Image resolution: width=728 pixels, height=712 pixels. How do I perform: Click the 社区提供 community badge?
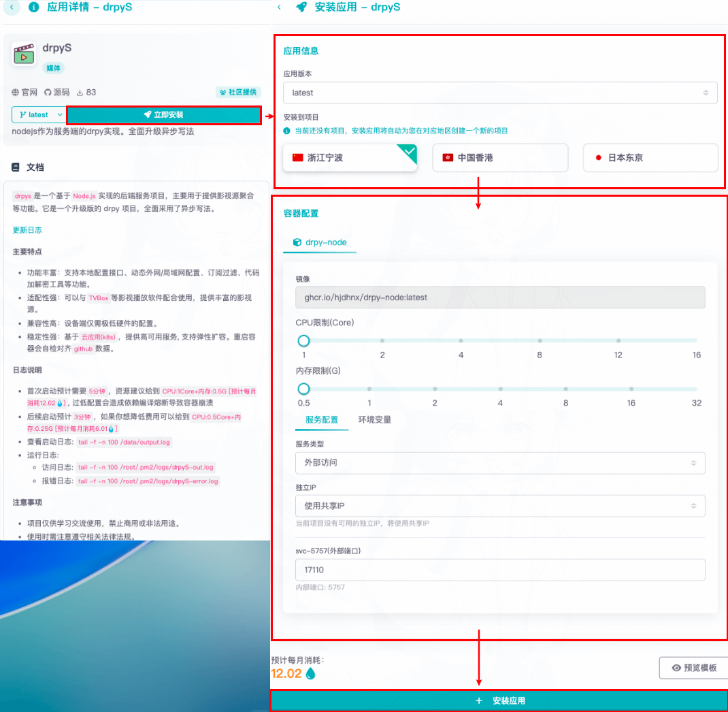point(238,93)
